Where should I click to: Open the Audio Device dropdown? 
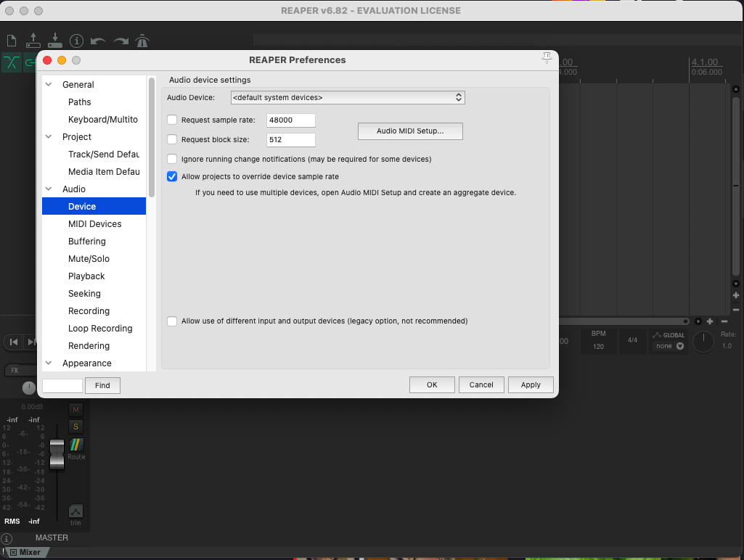[x=348, y=97]
